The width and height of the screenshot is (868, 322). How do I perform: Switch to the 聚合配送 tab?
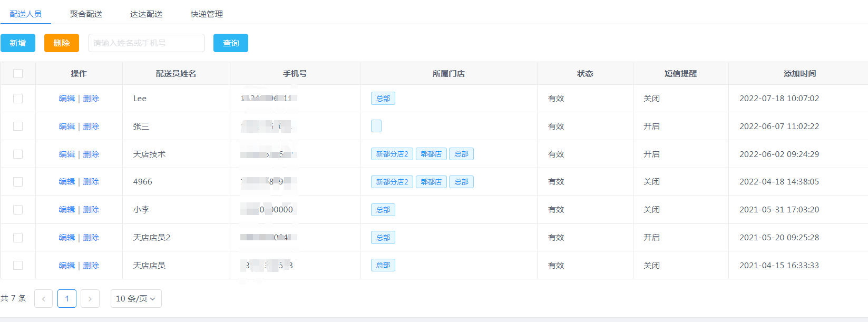(86, 14)
